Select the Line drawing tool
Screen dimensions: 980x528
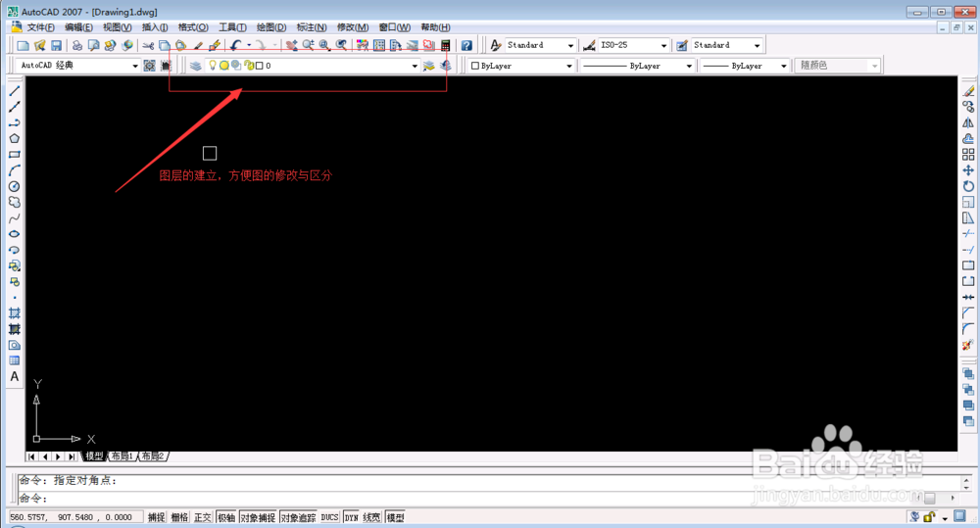click(x=15, y=91)
